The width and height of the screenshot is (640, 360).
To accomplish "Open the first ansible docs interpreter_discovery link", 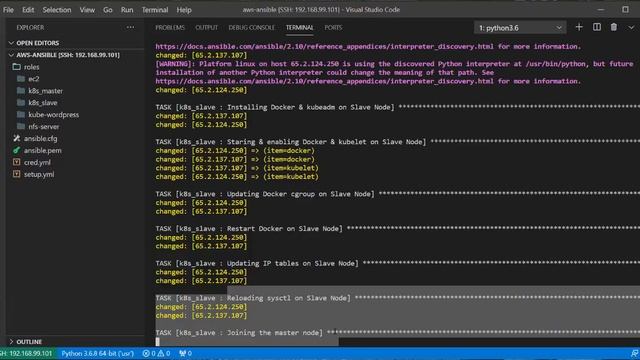I will pyautogui.click(x=324, y=47).
